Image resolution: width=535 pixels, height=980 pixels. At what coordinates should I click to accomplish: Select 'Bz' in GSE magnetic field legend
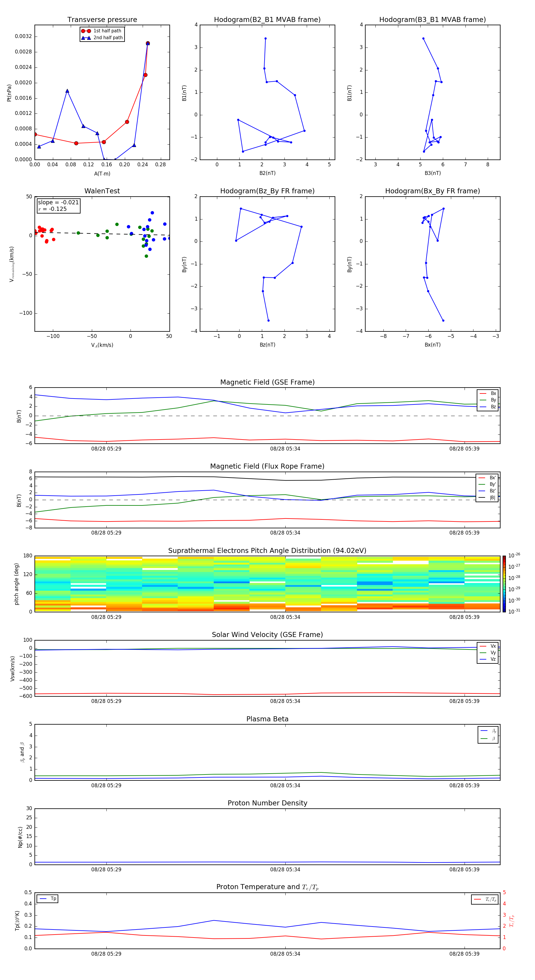tap(488, 407)
